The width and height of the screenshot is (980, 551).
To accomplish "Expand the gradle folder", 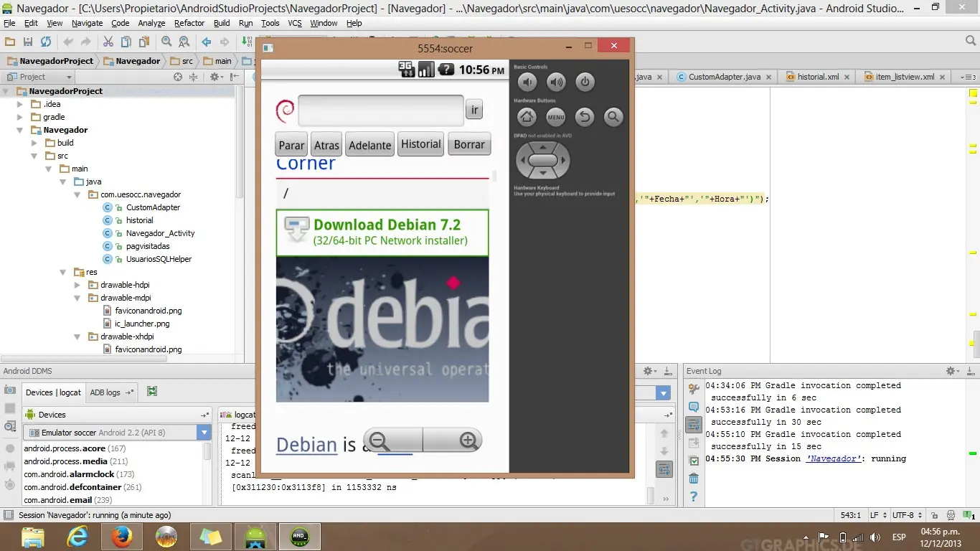I will [21, 117].
